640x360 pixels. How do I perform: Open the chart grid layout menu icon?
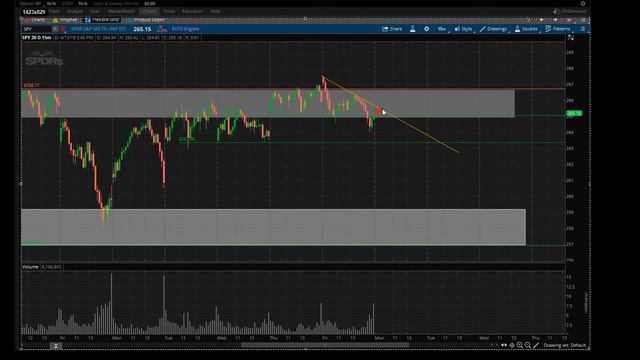[583, 29]
